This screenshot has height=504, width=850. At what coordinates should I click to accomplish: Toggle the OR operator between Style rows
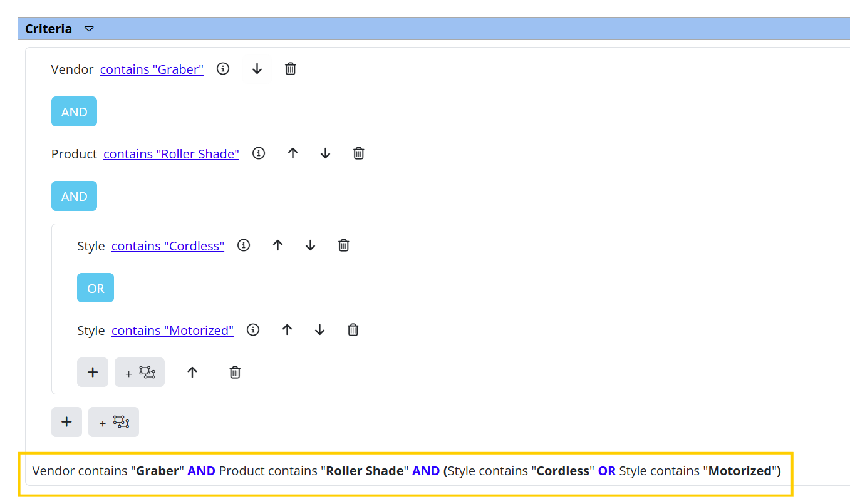point(95,288)
